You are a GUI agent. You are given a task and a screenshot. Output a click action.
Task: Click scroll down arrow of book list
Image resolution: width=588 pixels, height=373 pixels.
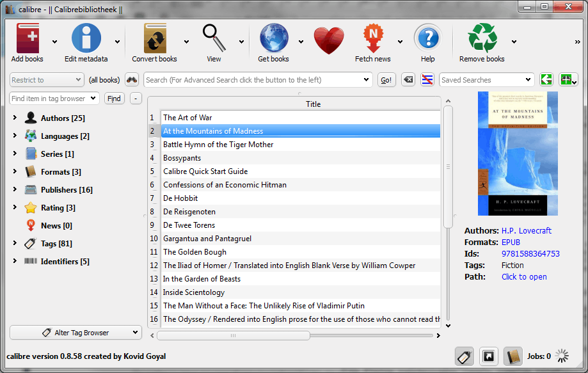pos(448,326)
